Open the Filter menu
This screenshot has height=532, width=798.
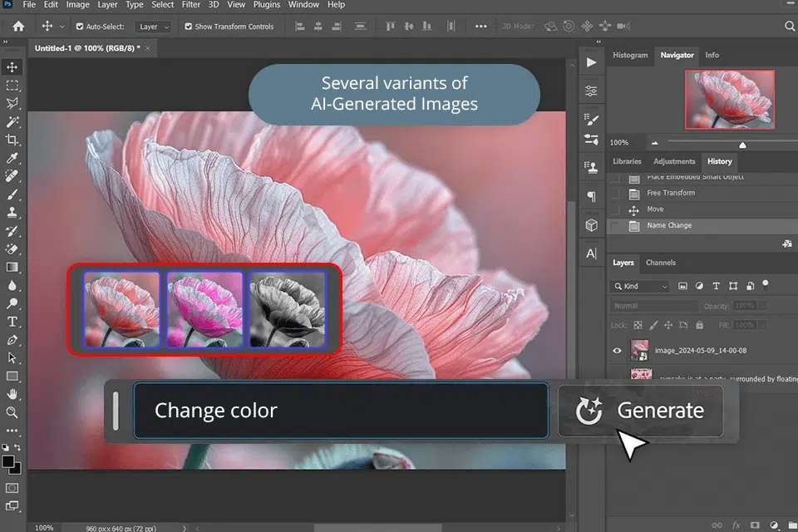pos(191,5)
